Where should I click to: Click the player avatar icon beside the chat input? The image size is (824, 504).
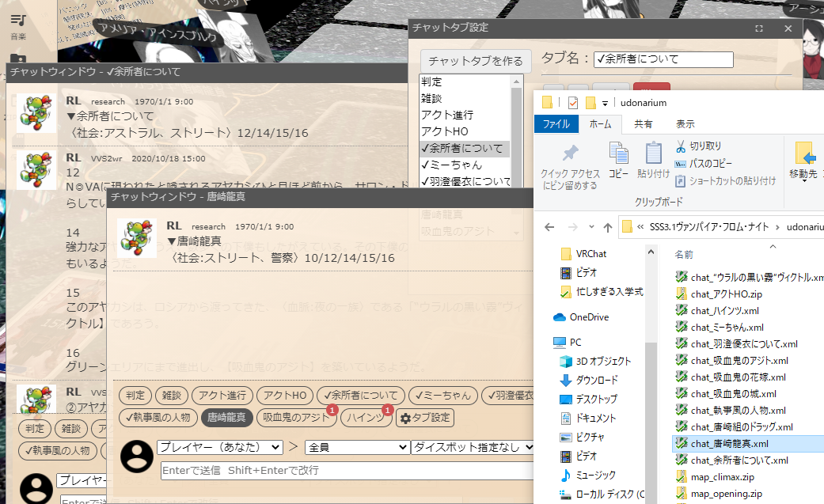click(x=137, y=457)
